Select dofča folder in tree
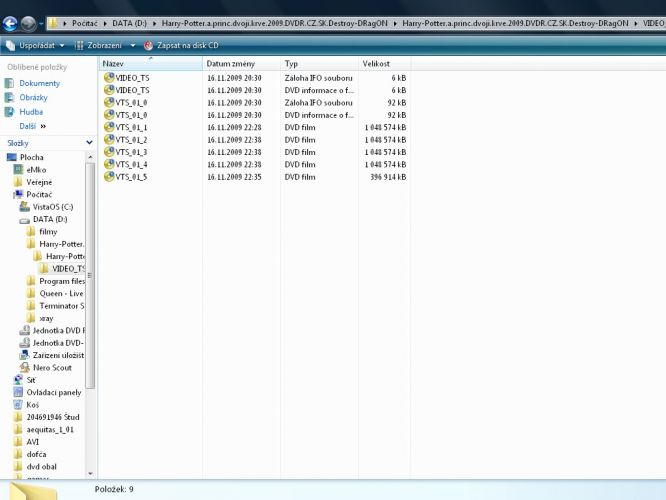The width and height of the screenshot is (666, 500). 37,454
